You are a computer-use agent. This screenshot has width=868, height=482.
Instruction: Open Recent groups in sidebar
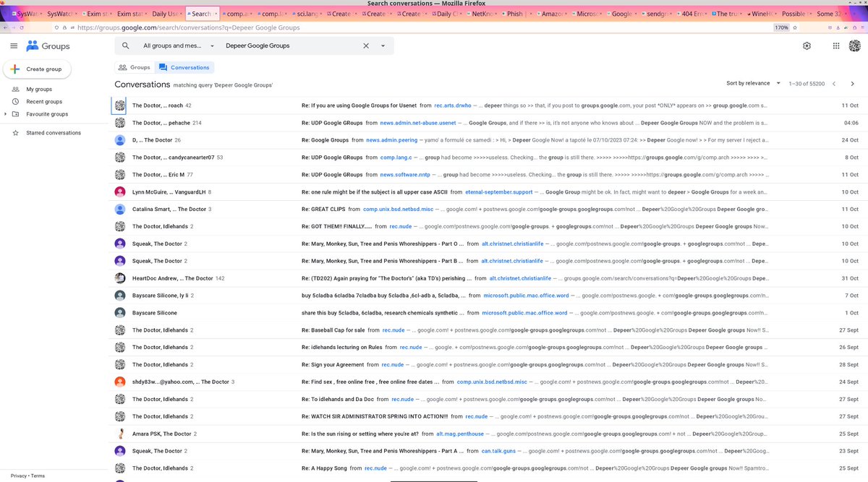click(x=44, y=102)
